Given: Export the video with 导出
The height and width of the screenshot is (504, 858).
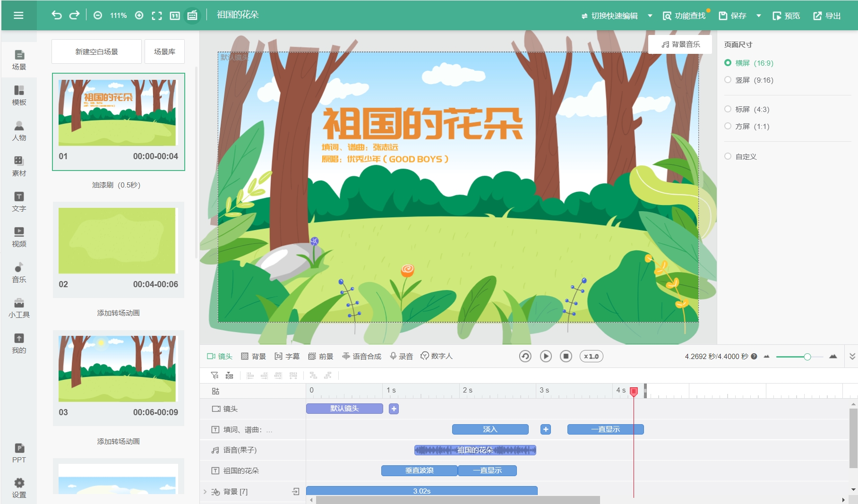Looking at the screenshot, I should coord(827,16).
